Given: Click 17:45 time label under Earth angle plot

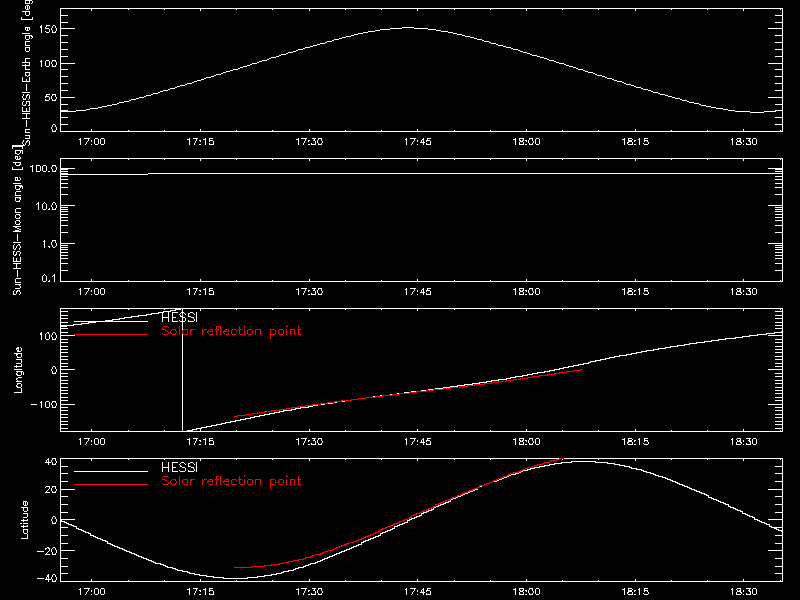Looking at the screenshot, I should pyautogui.click(x=417, y=141).
